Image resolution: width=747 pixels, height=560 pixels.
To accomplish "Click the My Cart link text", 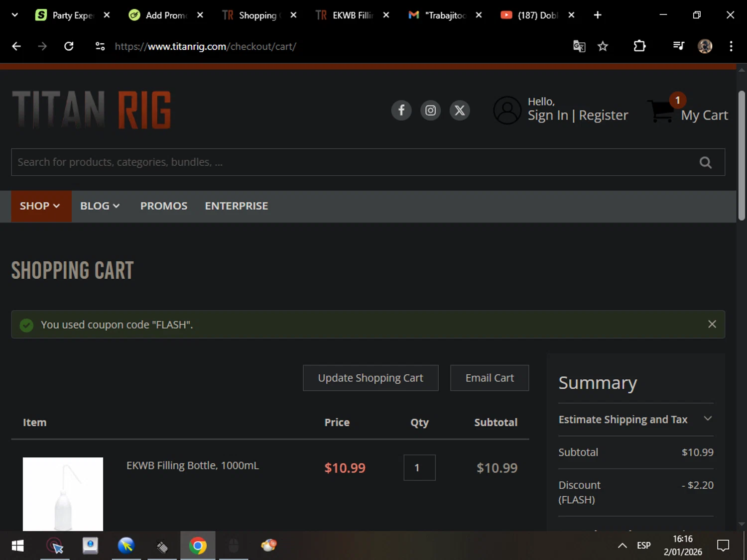I will pyautogui.click(x=704, y=115).
